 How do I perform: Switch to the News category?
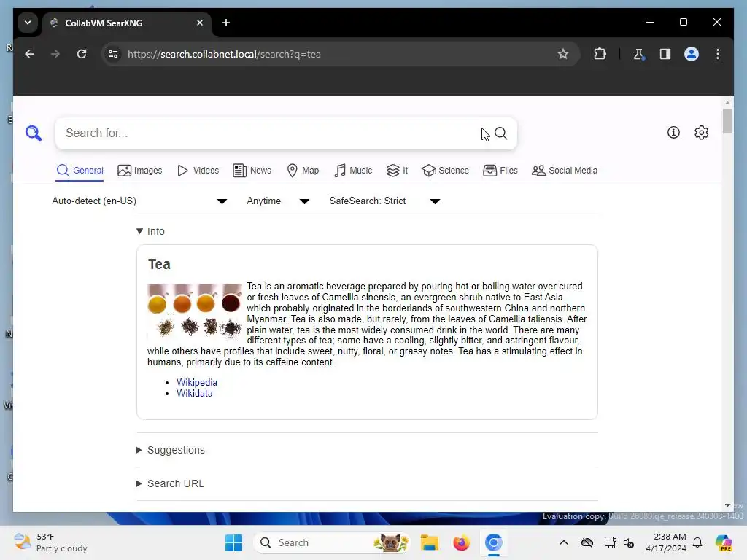pos(252,171)
